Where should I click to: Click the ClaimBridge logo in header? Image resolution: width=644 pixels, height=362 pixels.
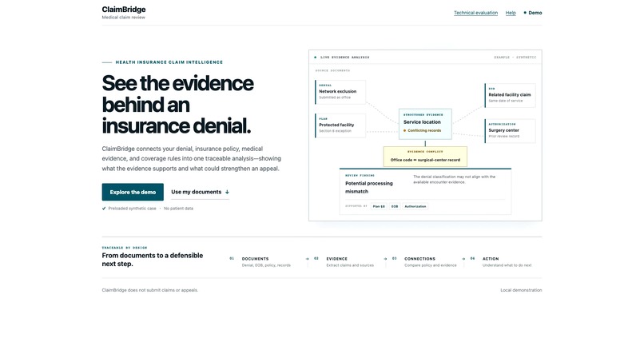pos(124,10)
